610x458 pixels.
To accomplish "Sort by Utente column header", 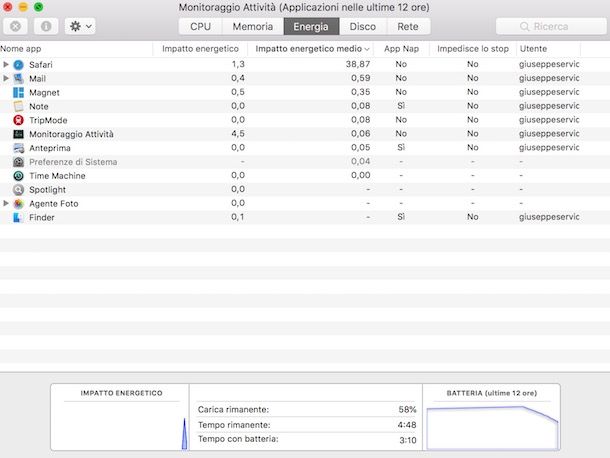I will point(549,49).
